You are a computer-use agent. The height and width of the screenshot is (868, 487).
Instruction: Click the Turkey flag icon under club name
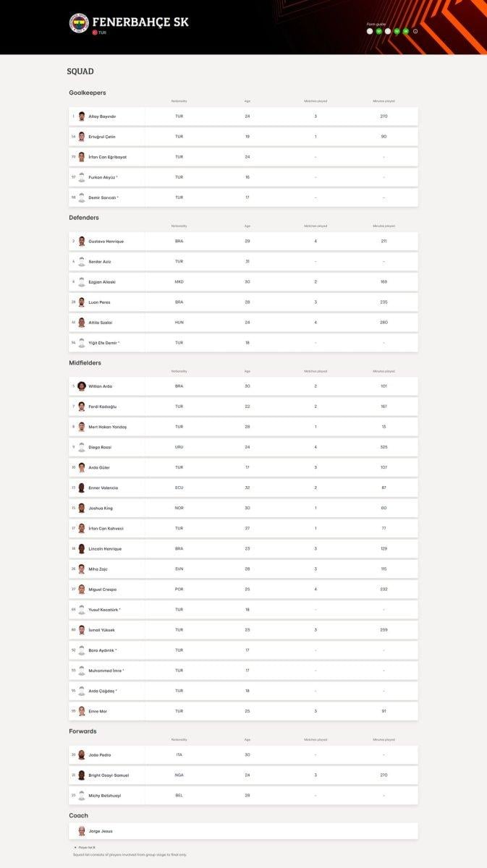[95, 33]
